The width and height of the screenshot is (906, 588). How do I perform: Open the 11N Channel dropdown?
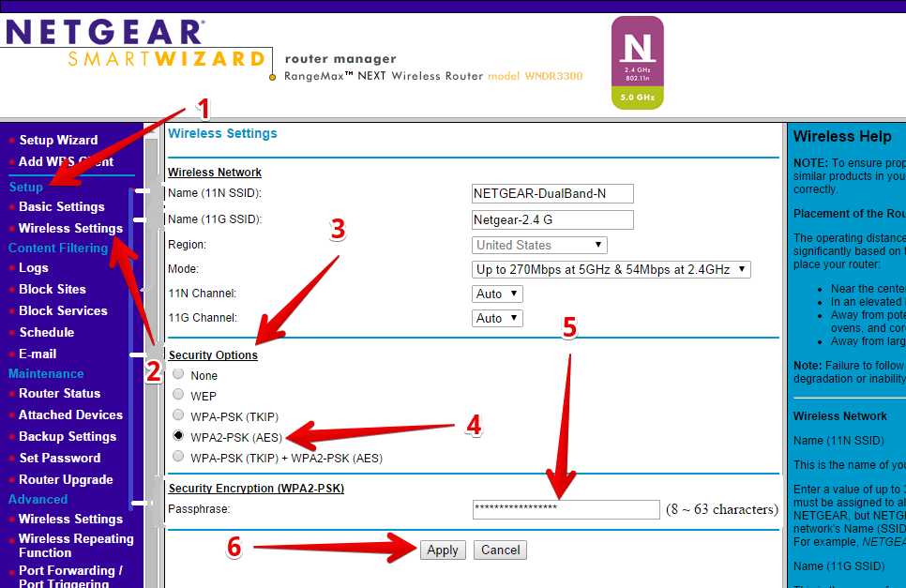497,294
